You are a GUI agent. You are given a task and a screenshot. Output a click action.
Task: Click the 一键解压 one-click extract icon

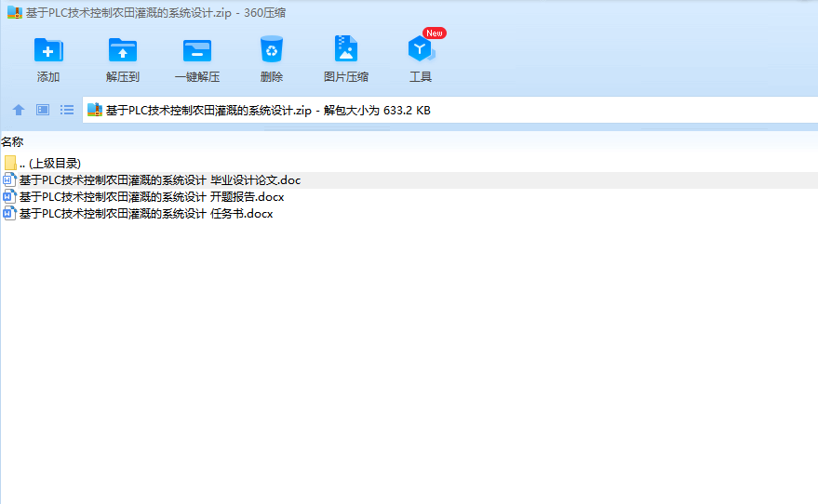[196, 51]
